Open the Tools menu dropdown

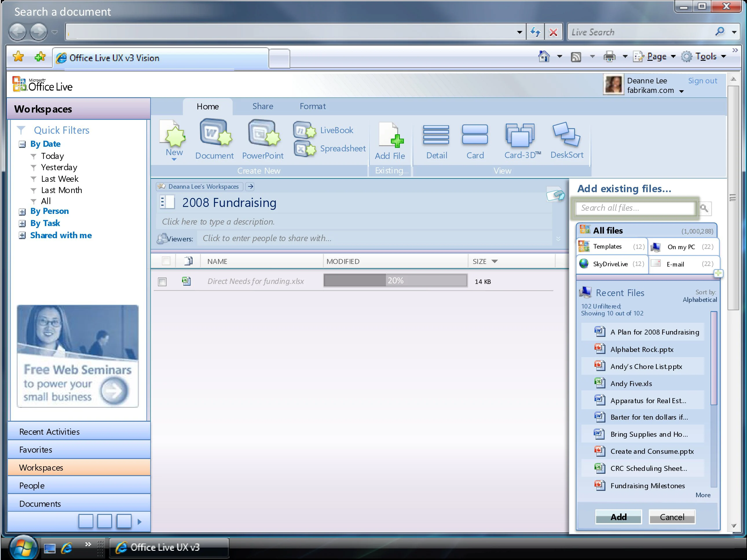(x=724, y=57)
